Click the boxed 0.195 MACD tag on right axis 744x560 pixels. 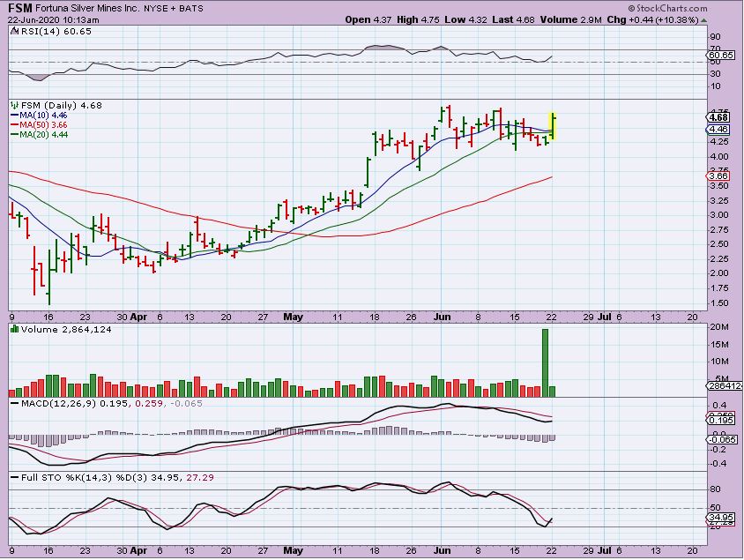(x=720, y=420)
